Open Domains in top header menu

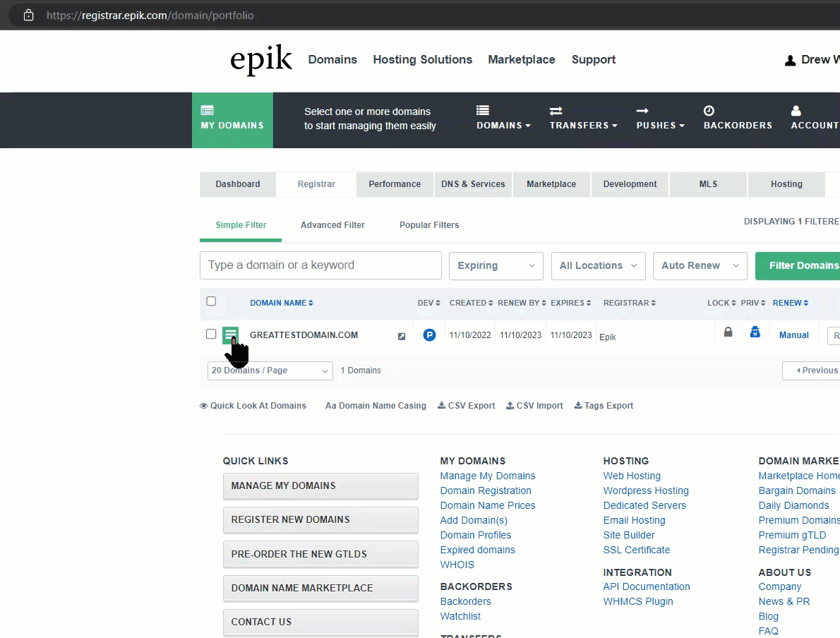[332, 59]
